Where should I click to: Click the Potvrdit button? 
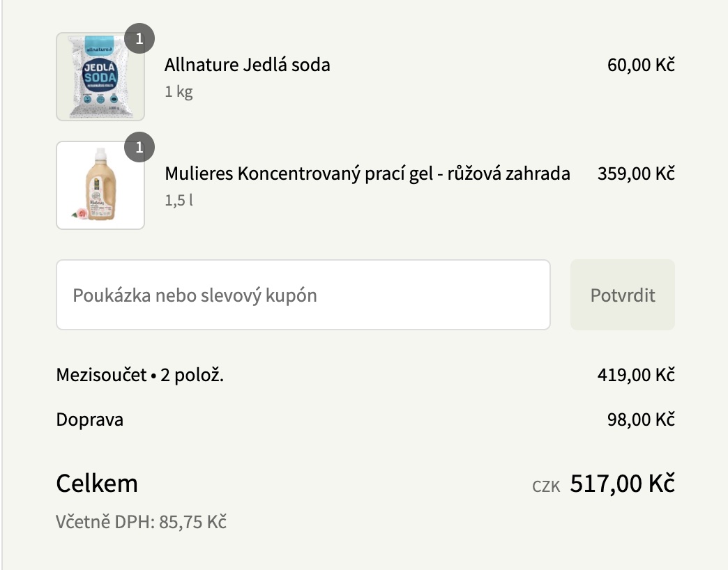(x=622, y=295)
